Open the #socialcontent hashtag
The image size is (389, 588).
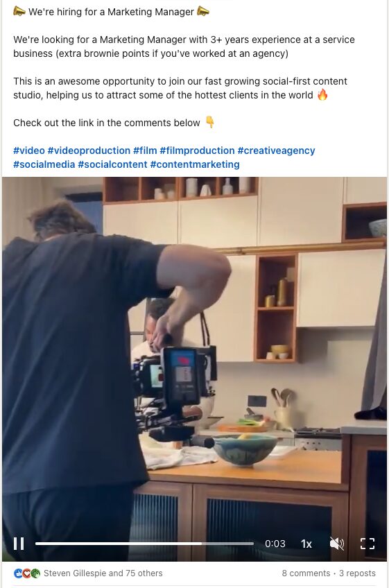[112, 164]
